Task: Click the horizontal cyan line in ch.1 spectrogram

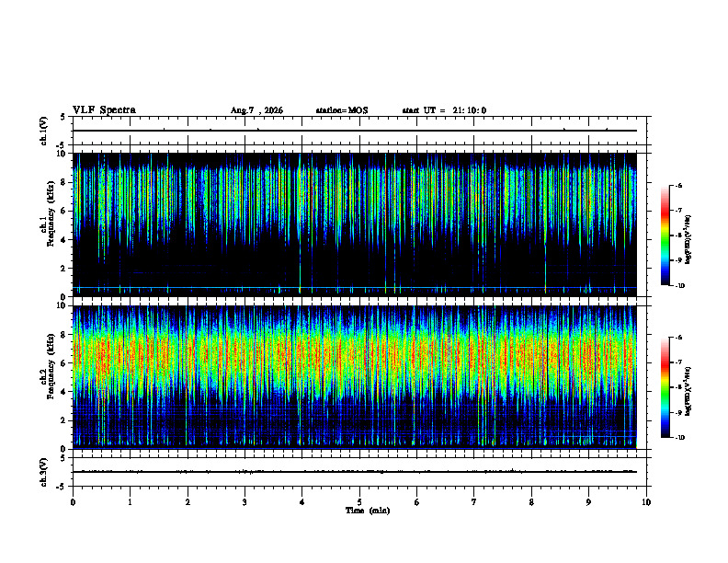Action: 355,288
